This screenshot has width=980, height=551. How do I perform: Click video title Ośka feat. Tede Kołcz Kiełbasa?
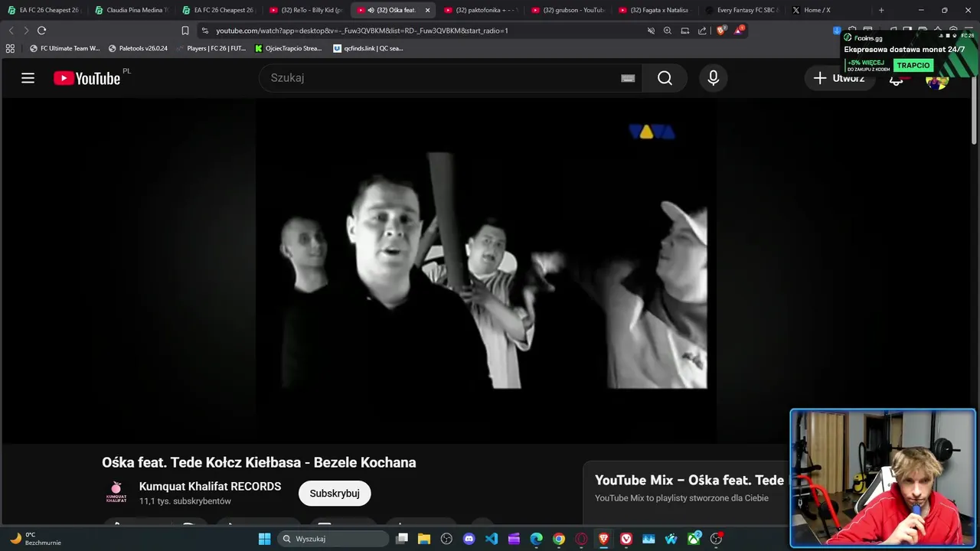point(259,462)
